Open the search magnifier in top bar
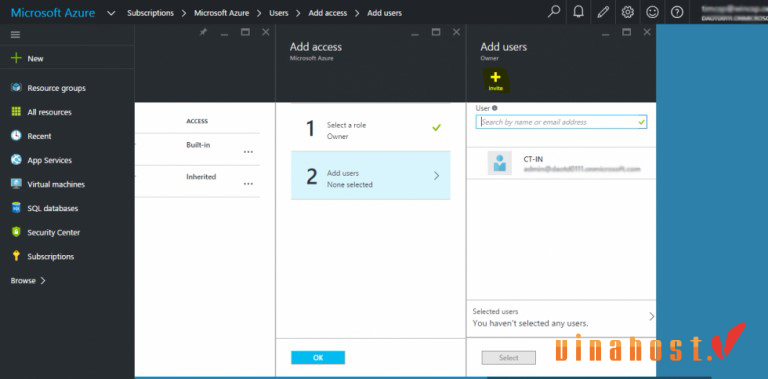 tap(553, 12)
